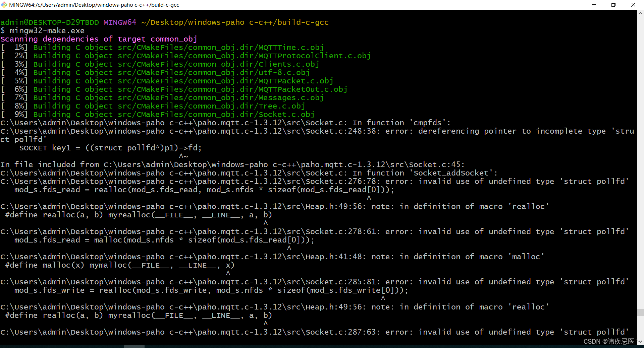Click the Socket.c:276:78 error line
The height and width of the screenshot is (348, 644).
pyautogui.click(x=315, y=182)
